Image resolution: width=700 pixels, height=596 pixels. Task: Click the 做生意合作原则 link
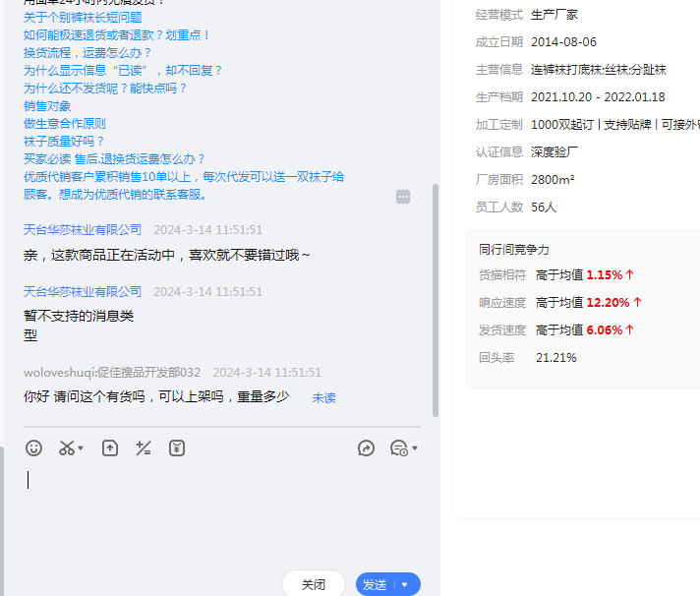(65, 124)
